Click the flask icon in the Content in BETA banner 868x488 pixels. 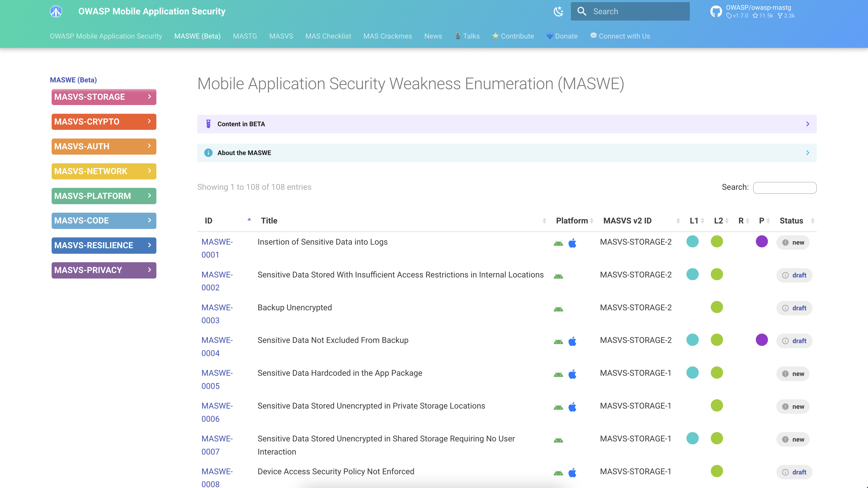click(x=208, y=124)
